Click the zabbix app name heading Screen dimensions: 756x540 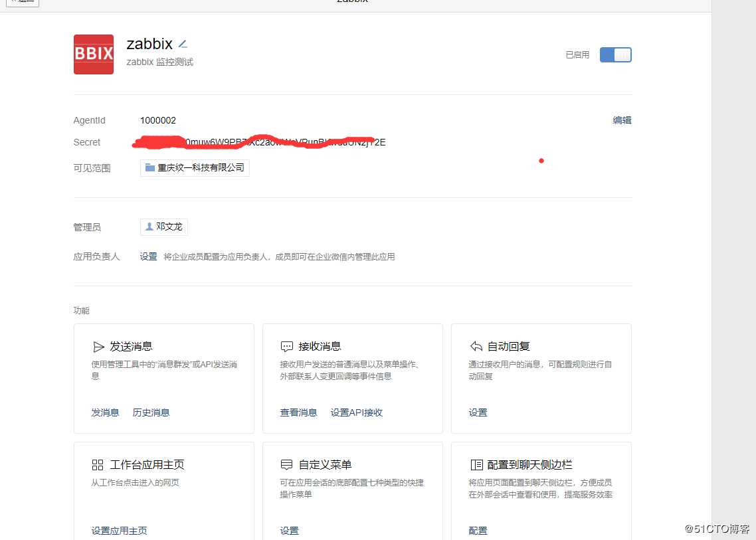149,44
